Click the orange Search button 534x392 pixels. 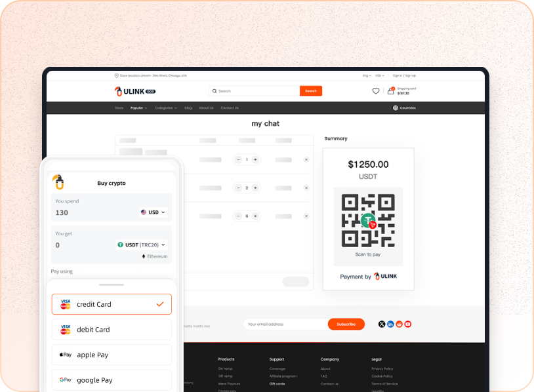click(x=311, y=91)
